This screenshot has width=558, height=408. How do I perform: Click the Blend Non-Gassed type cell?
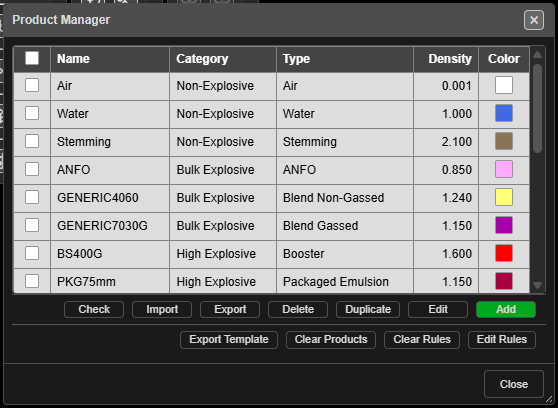pyautogui.click(x=345, y=198)
